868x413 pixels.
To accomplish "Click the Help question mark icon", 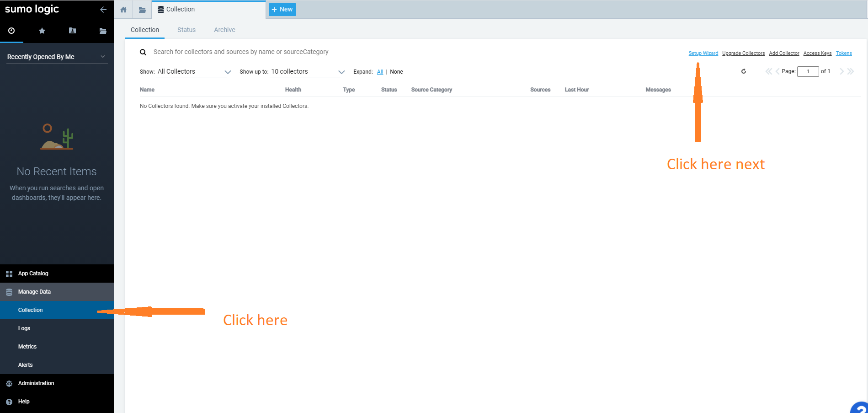I will click(9, 402).
